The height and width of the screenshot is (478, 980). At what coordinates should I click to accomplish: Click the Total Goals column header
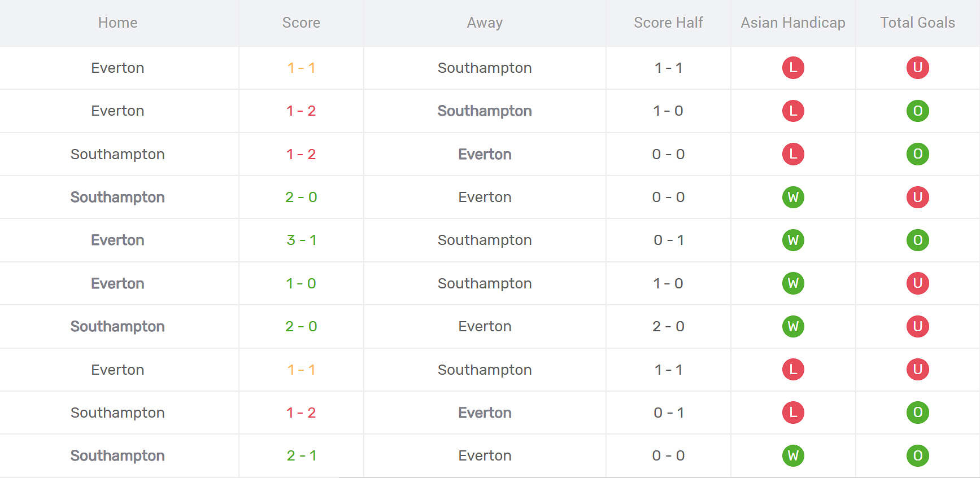point(917,23)
